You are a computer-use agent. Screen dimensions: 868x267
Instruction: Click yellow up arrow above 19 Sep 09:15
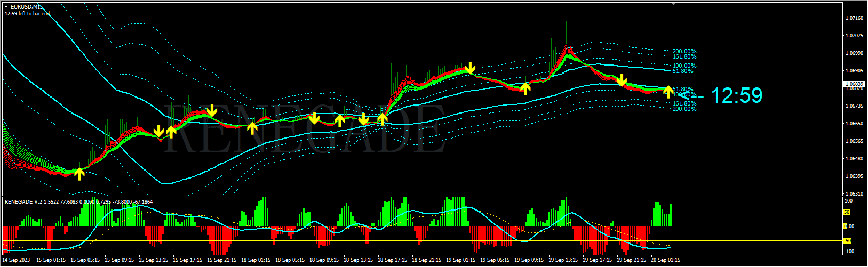pyautogui.click(x=525, y=88)
